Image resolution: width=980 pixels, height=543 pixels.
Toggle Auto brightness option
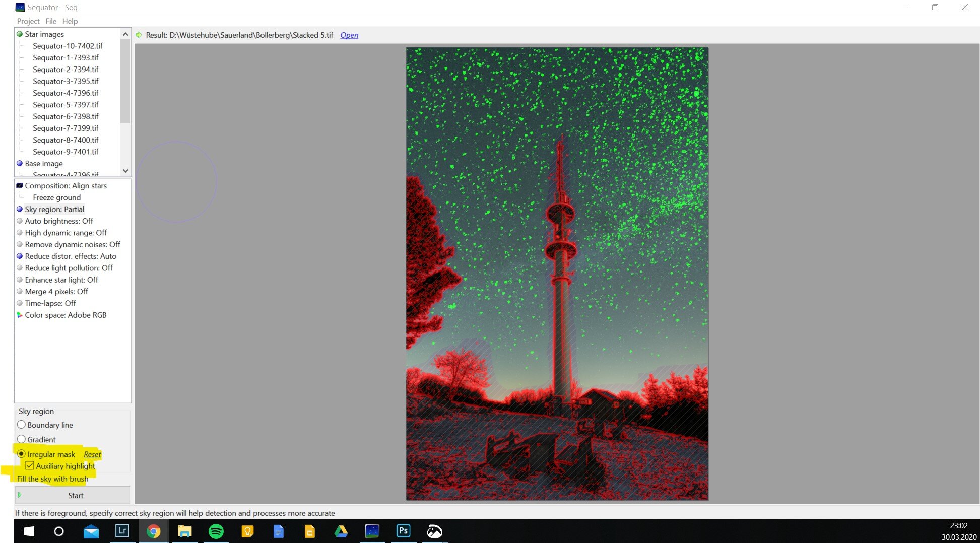[x=59, y=221]
